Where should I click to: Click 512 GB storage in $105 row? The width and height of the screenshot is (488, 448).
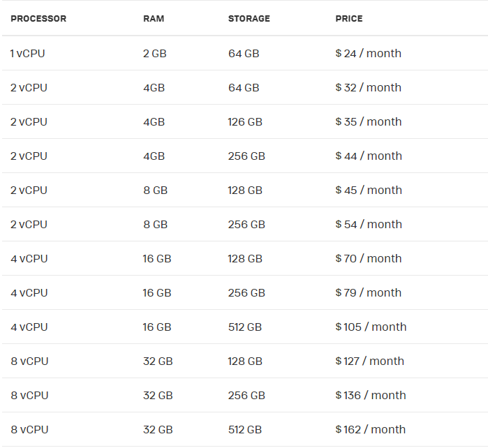pyautogui.click(x=245, y=327)
